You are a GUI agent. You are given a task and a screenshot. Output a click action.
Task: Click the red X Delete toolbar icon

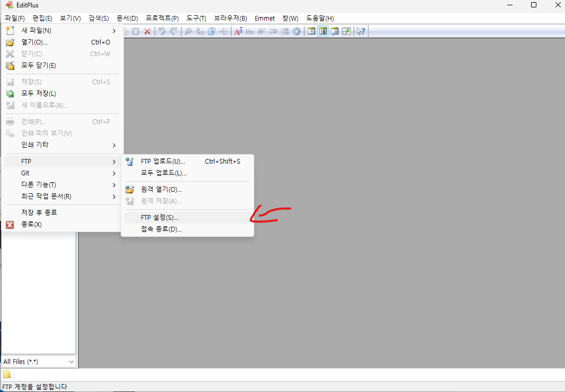147,31
